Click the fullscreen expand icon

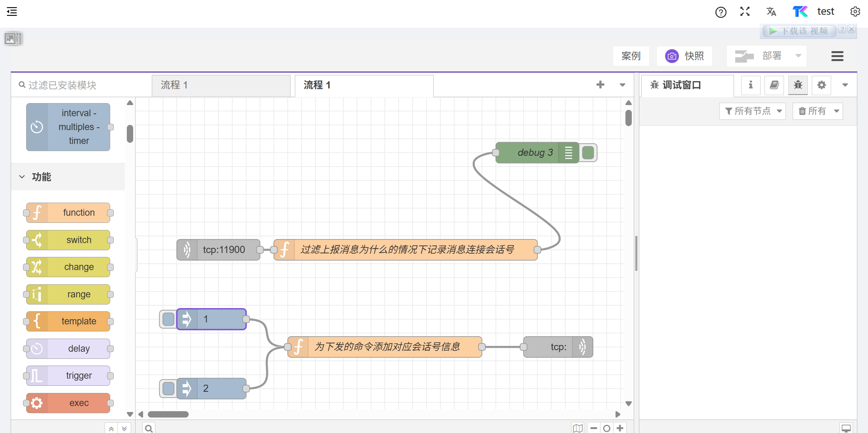[745, 11]
